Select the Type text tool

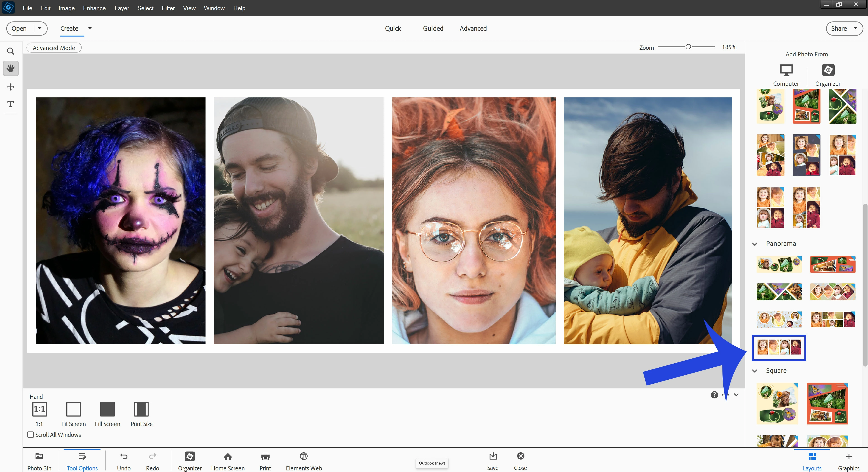click(x=10, y=104)
